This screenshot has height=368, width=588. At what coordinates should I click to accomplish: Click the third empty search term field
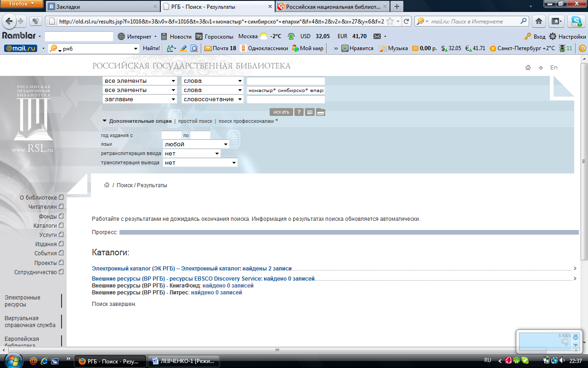(286, 99)
